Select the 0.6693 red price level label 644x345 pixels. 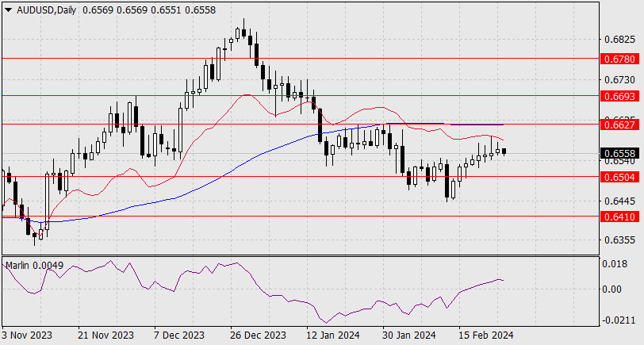[619, 96]
